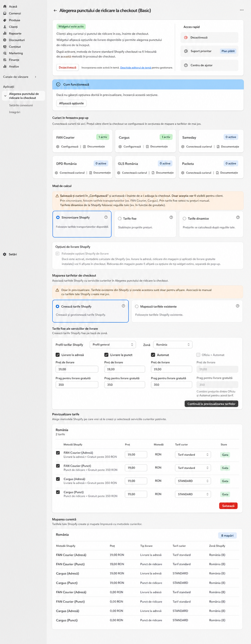
Task: Expand Canale de vânzare chevron
Action: [x=35, y=77]
